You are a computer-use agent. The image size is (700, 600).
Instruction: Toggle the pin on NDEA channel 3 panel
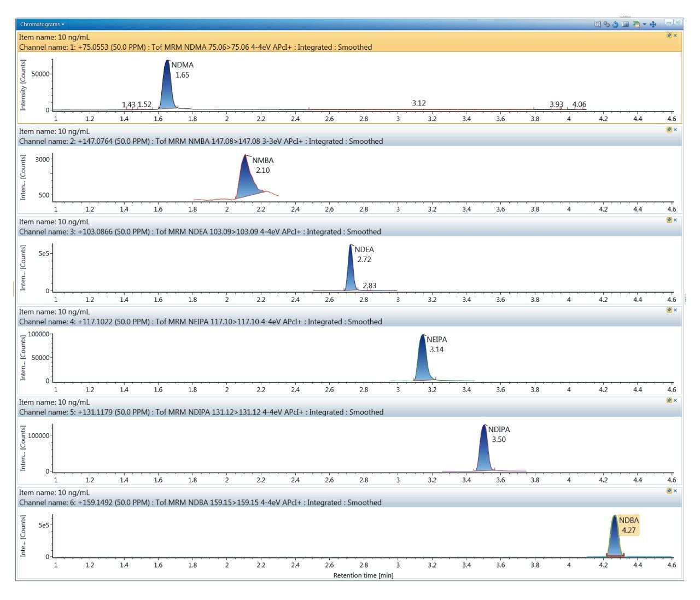pos(669,220)
